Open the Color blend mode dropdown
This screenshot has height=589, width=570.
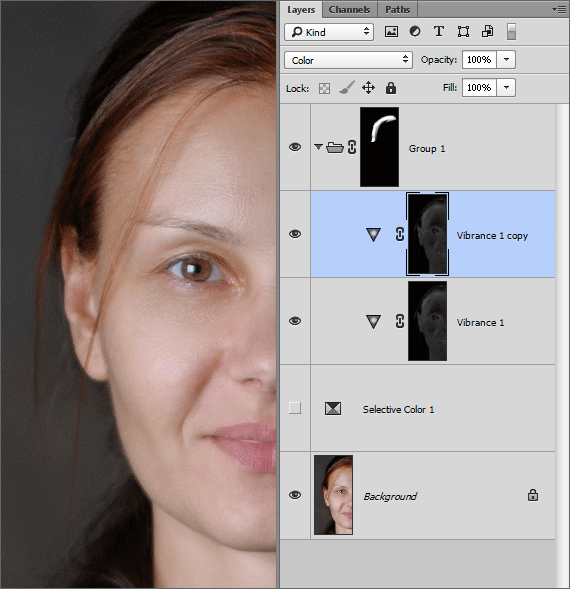click(x=348, y=60)
